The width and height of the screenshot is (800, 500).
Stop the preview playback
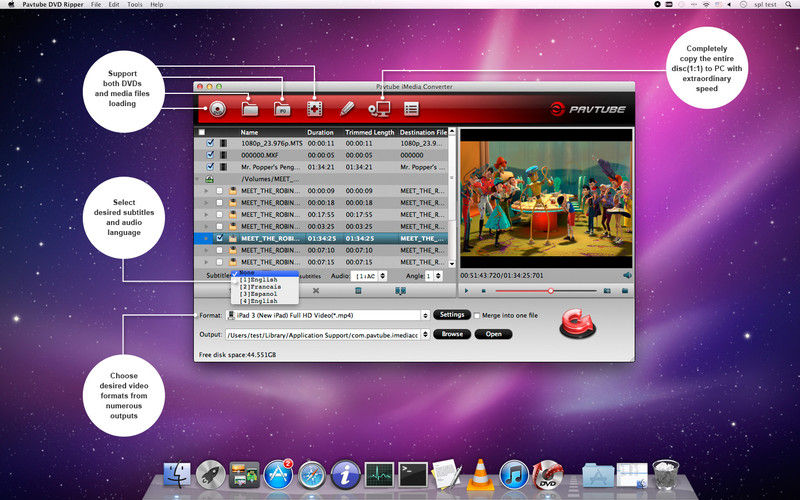[484, 291]
